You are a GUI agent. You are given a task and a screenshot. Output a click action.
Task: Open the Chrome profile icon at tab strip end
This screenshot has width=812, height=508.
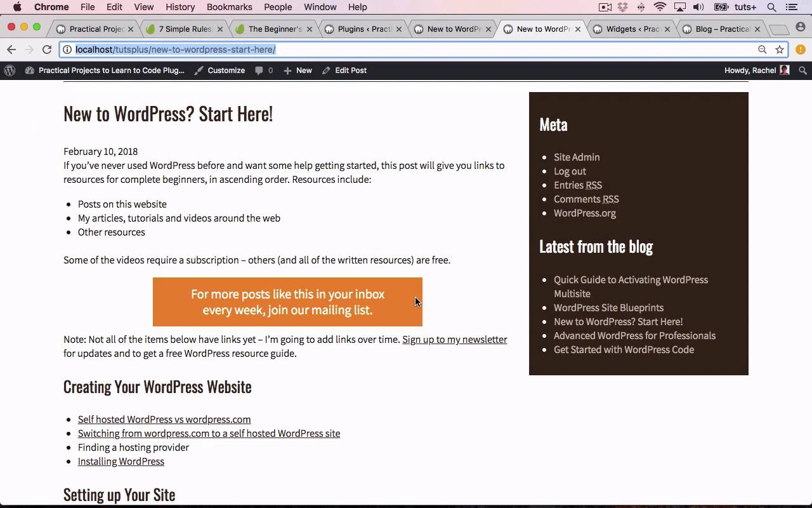[x=800, y=27]
